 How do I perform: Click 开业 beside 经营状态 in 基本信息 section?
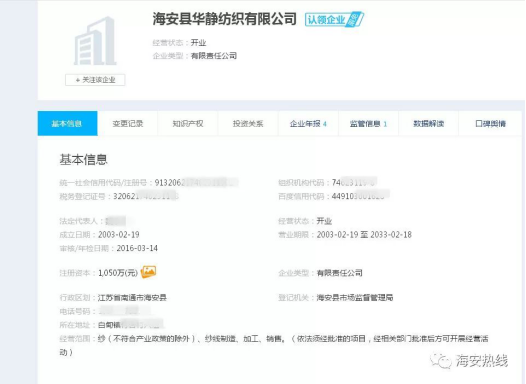[x=324, y=221]
